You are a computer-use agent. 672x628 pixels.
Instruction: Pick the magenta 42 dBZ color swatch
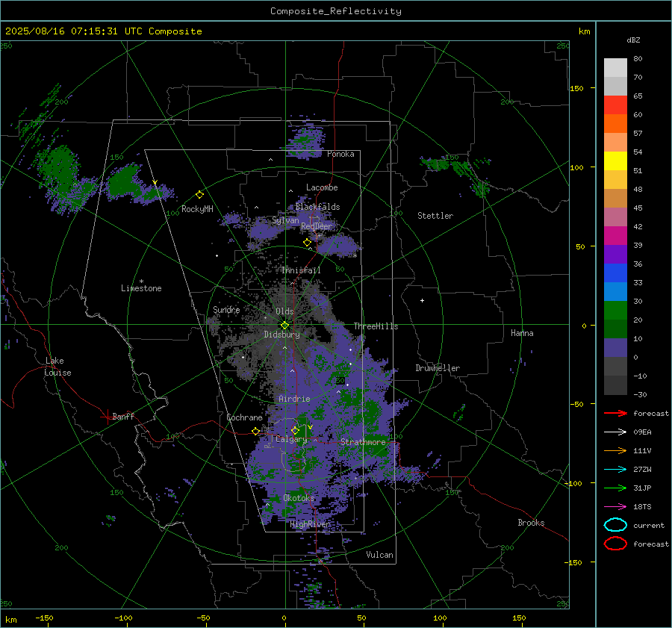coord(615,236)
